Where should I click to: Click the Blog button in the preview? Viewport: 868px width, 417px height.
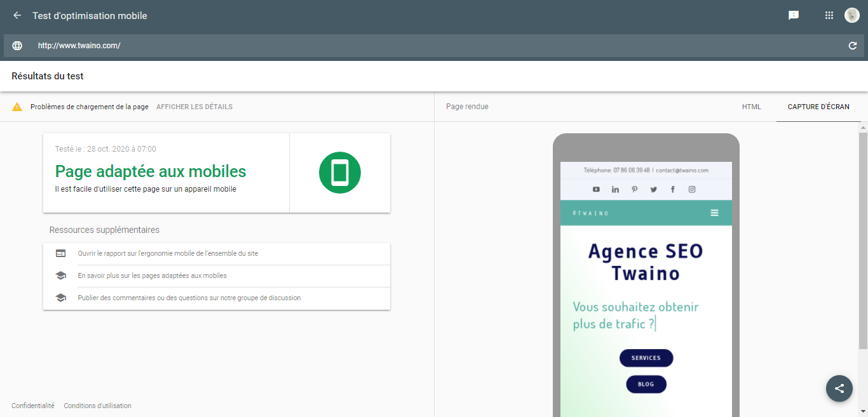tap(646, 384)
